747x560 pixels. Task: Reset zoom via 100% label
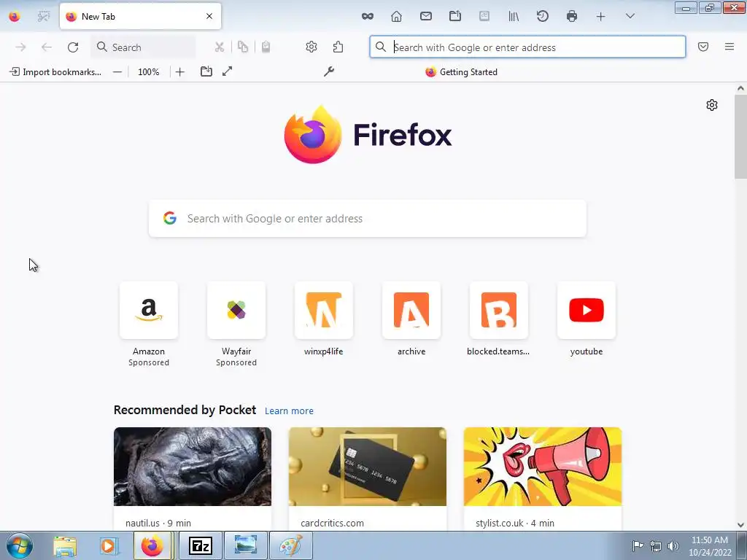tap(149, 72)
